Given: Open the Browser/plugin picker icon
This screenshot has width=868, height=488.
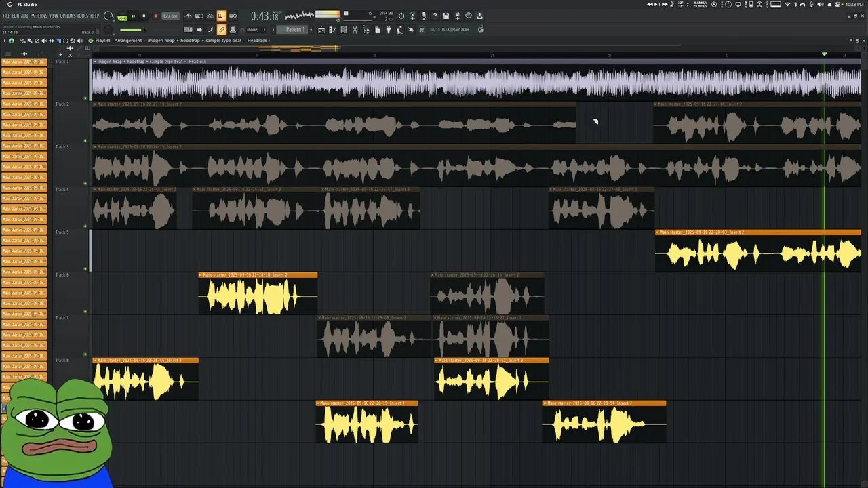Looking at the screenshot, I should [366, 30].
